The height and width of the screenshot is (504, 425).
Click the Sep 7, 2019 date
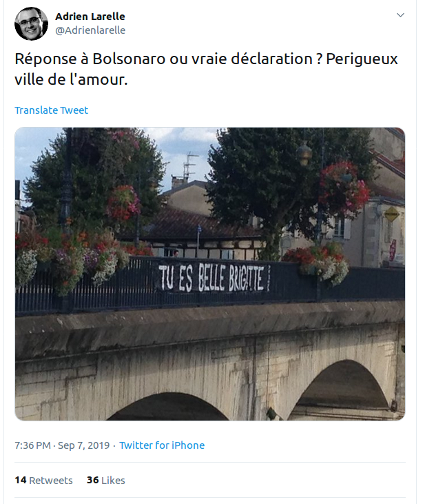(x=83, y=445)
